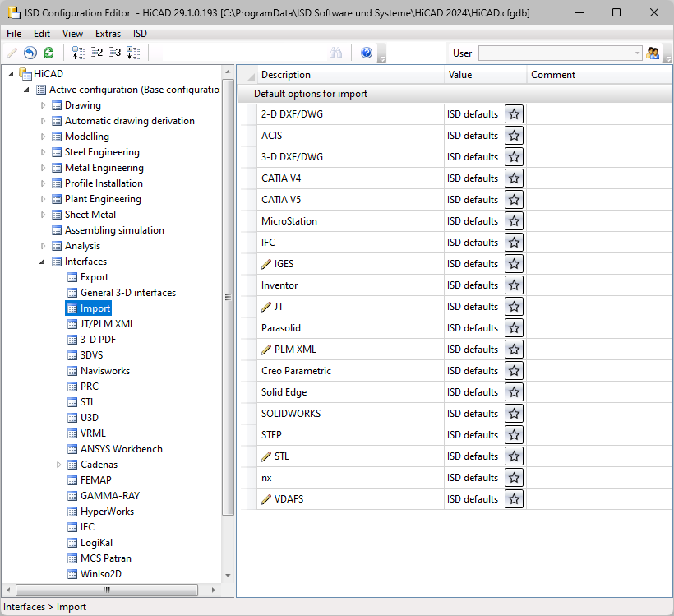Toggle the favorite star for STEP
This screenshot has height=616, width=674.
click(514, 435)
